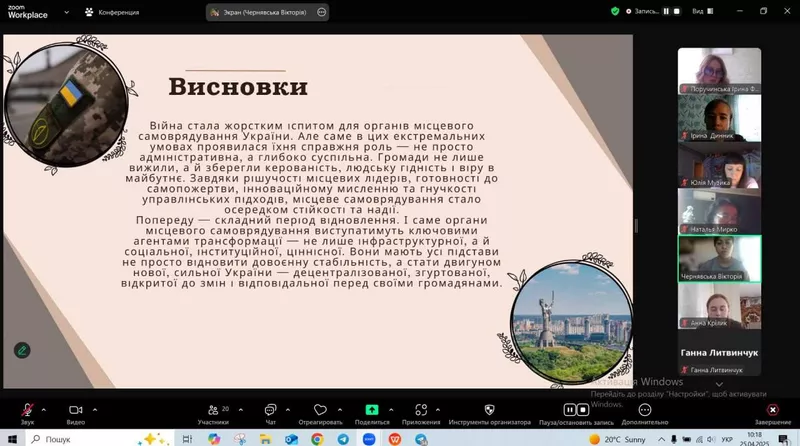Open Отреагировать reactions heart

click(x=320, y=413)
